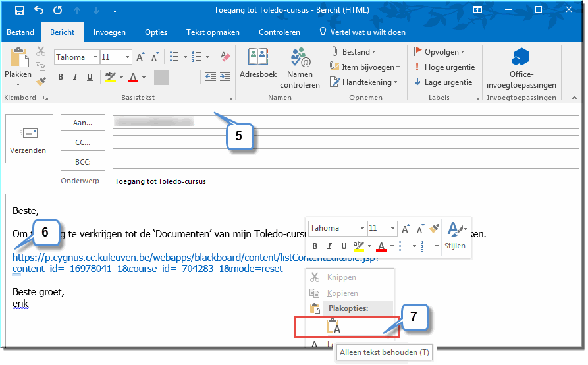The width and height of the screenshot is (588, 365).
Task: Apply yellow text highlight in ribbon
Action: (x=110, y=77)
